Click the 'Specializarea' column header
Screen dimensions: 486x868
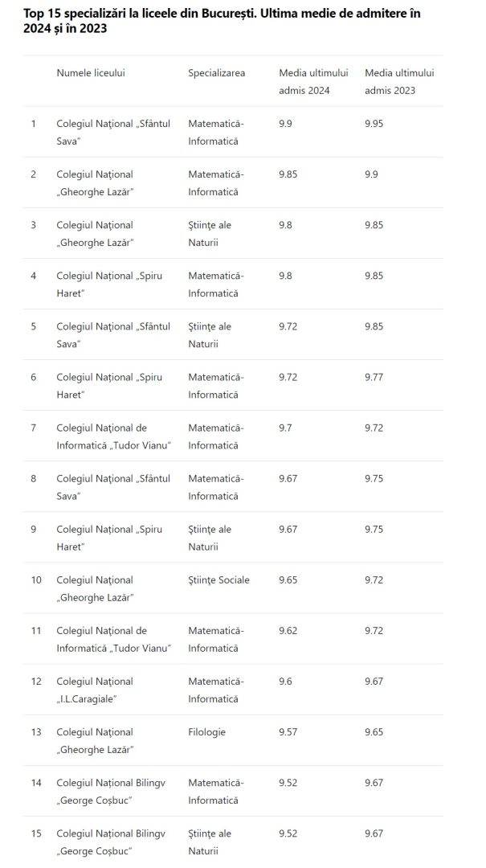(216, 73)
